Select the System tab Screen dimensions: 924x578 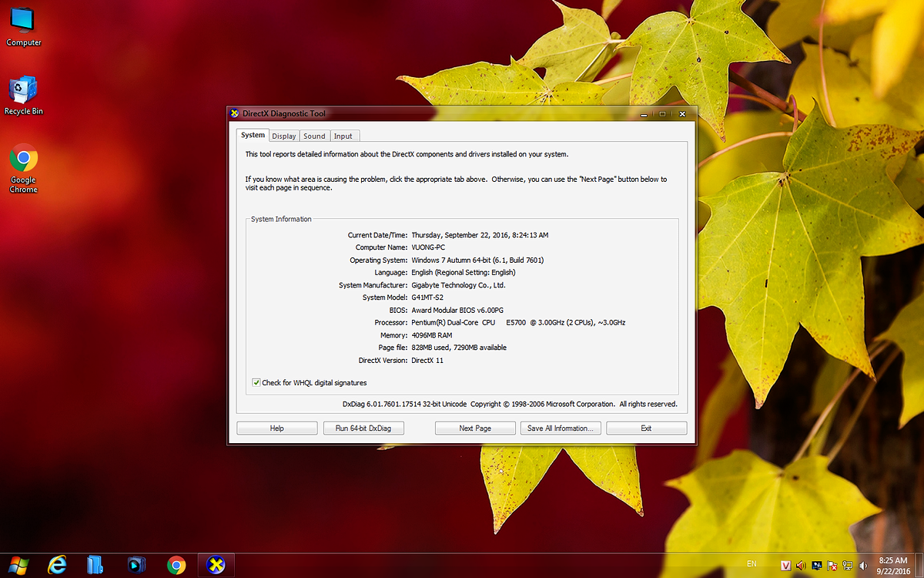pos(253,135)
